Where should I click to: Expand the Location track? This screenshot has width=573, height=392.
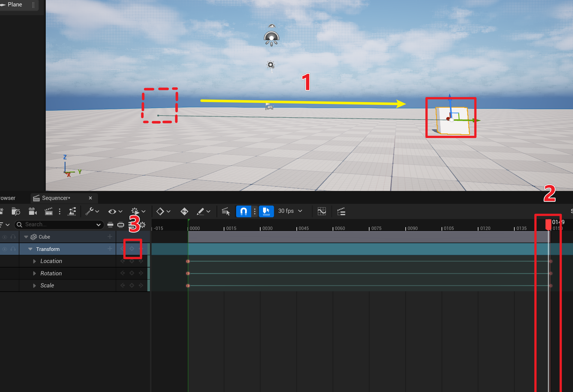pyautogui.click(x=34, y=261)
